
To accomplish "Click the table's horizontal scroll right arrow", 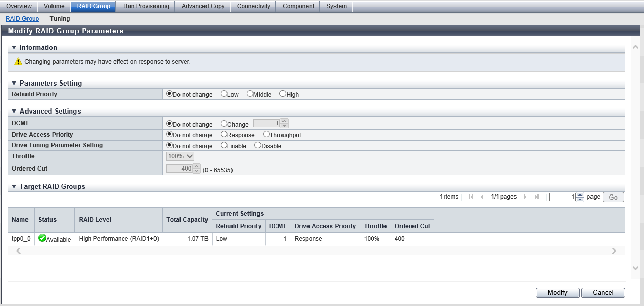I will point(614,251).
